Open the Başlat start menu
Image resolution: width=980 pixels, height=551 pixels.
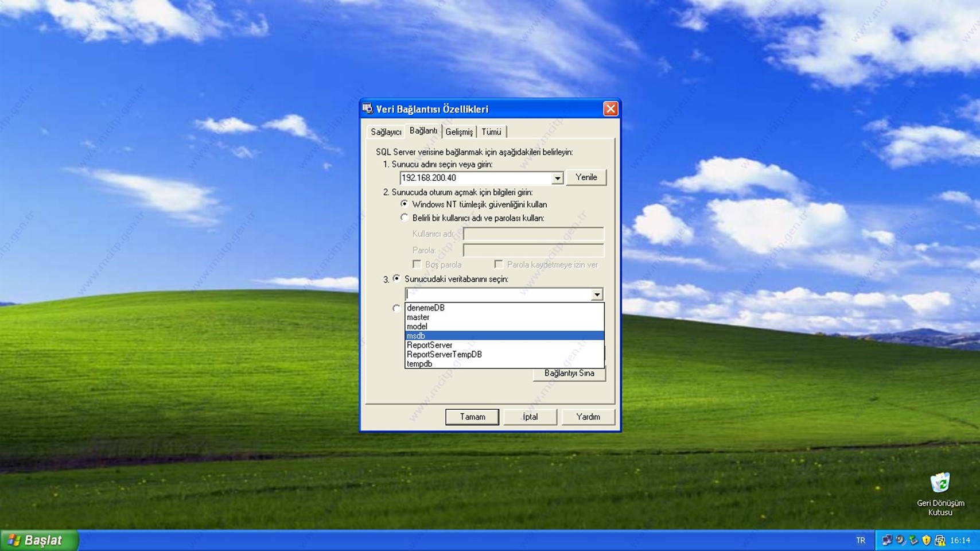(x=38, y=540)
